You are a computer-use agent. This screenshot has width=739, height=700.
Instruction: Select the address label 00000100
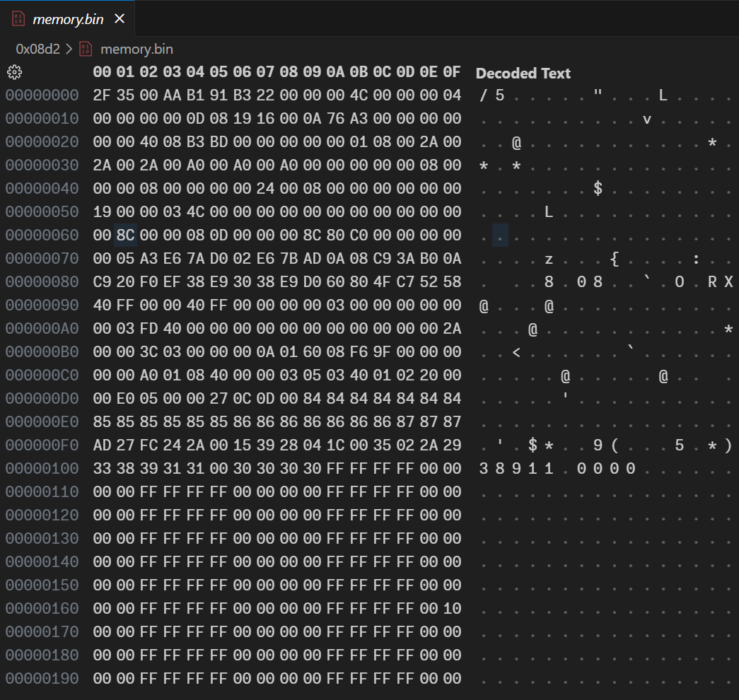[42, 468]
